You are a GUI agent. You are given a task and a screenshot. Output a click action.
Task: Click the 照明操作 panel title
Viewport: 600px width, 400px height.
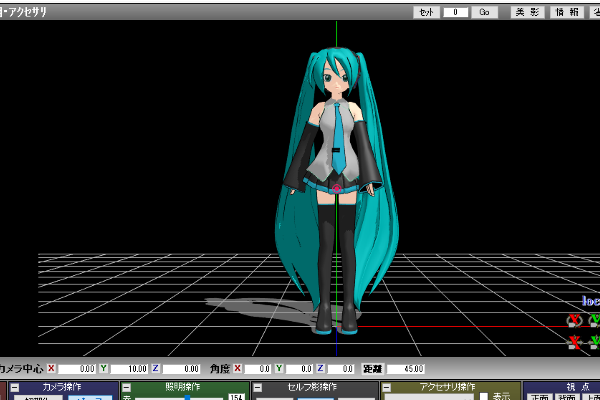[x=183, y=387]
